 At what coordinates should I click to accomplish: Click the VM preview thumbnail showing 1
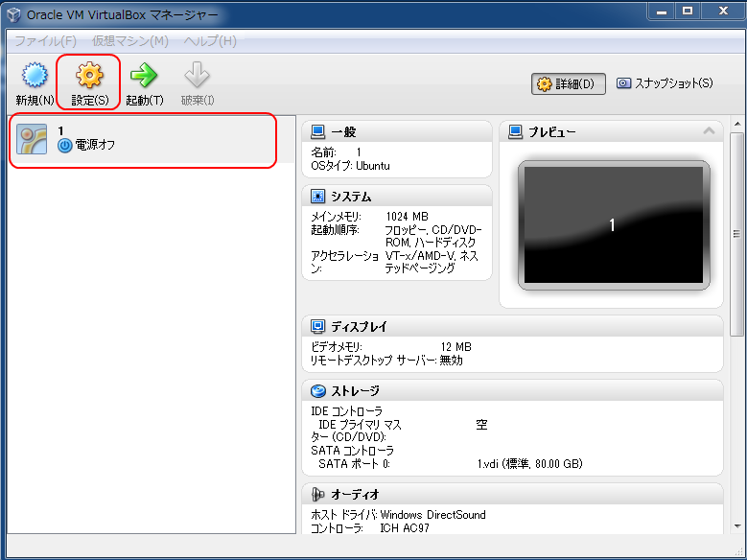tap(614, 225)
